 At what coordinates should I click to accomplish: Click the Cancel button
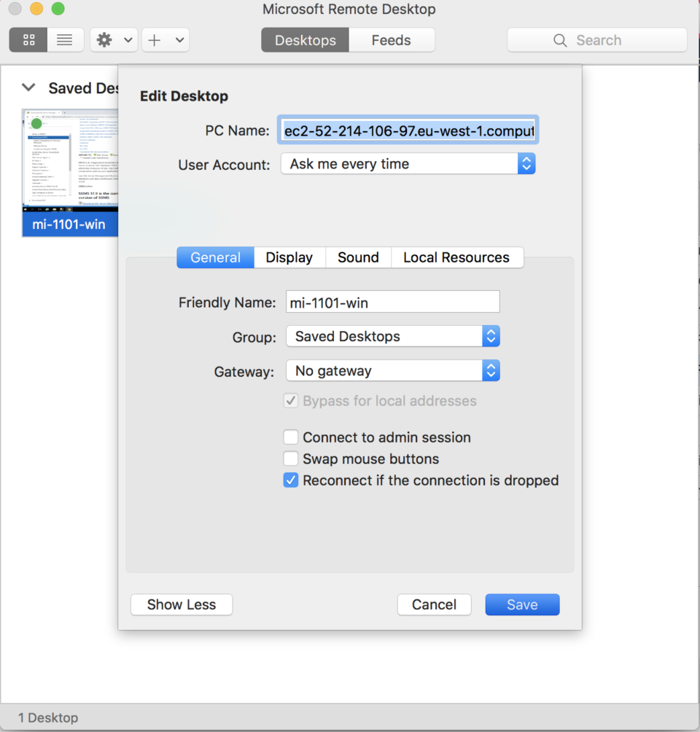point(434,604)
